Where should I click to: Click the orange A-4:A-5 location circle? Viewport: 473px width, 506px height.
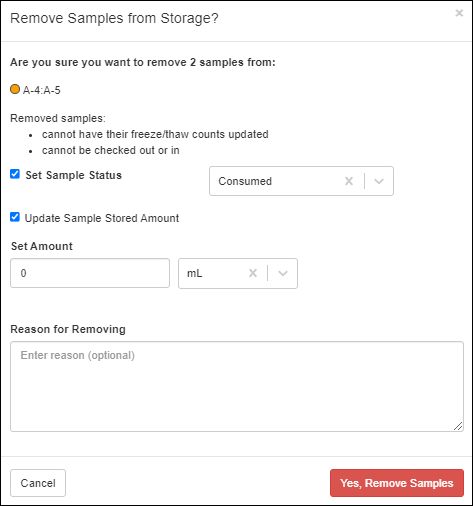tap(15, 89)
